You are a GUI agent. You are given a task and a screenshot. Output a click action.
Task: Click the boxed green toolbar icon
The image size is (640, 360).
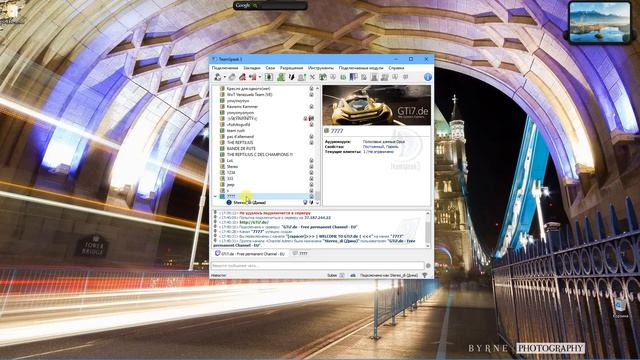pos(269,77)
